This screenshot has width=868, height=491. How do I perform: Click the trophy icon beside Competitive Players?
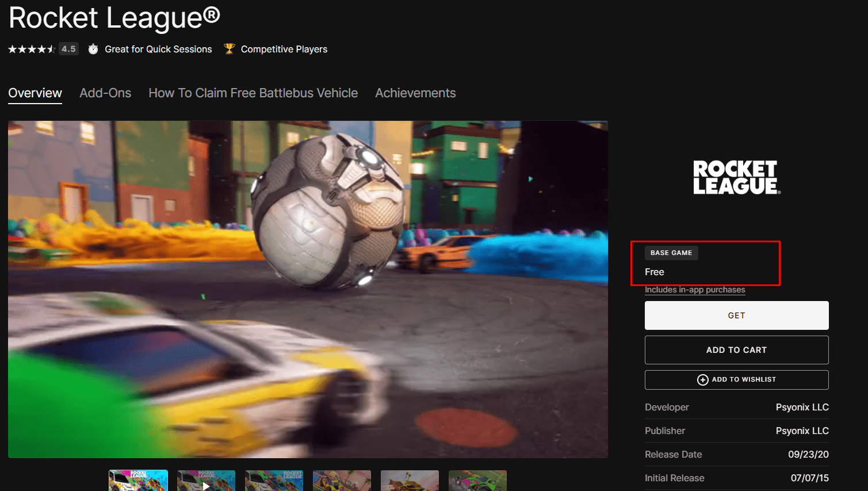230,49
